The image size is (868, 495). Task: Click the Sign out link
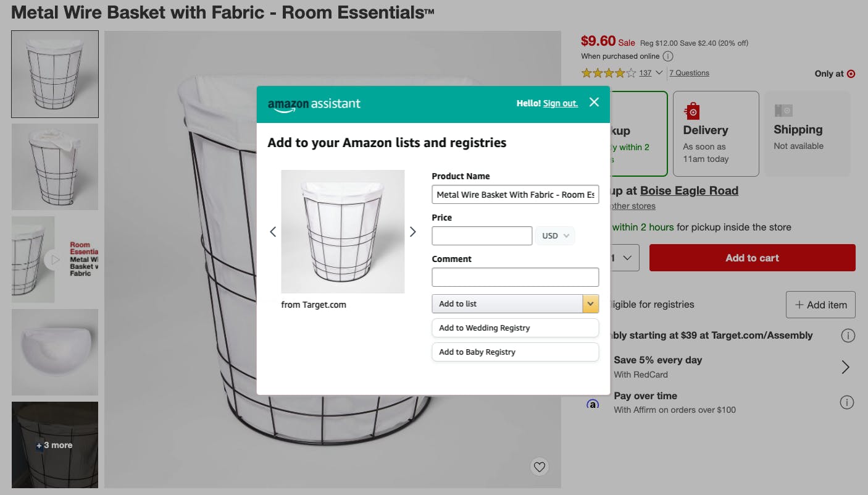[x=561, y=103]
